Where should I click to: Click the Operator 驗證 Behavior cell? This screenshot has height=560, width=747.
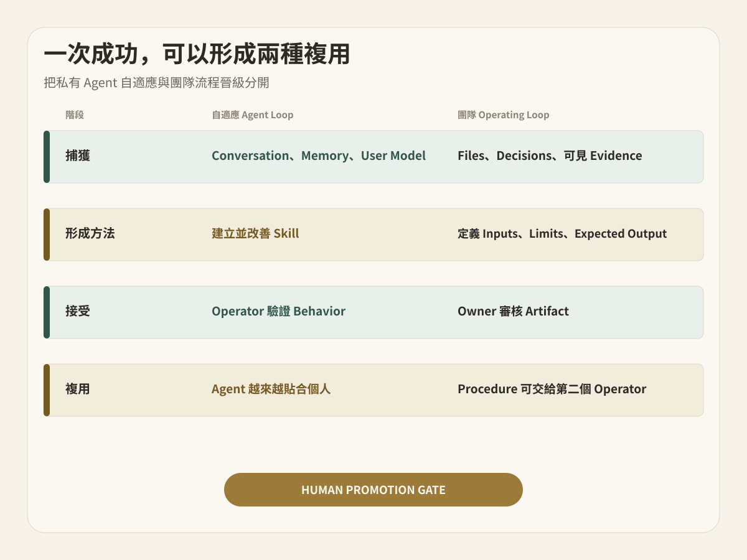pos(278,311)
